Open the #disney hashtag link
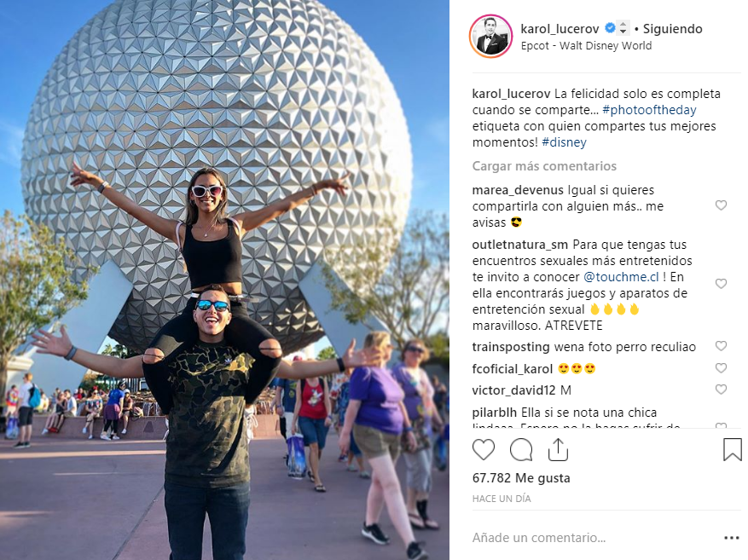This screenshot has width=748, height=560. (x=565, y=142)
